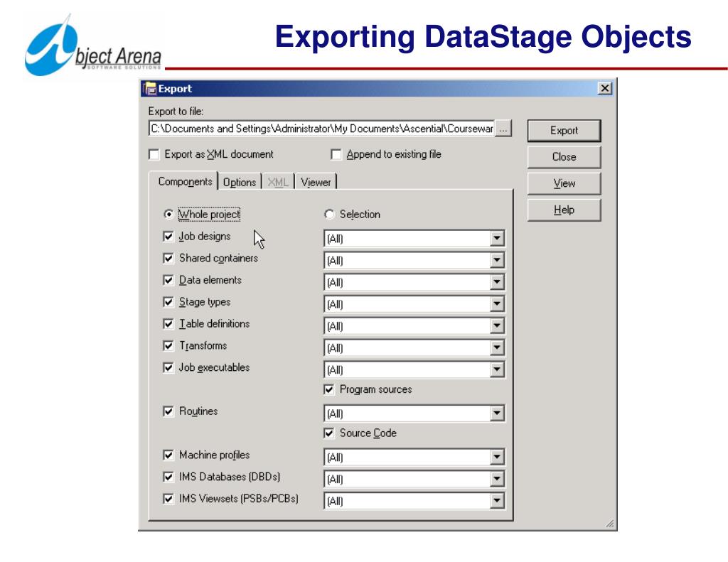Tick the Append to existing file checkbox
Viewport: 728px width, 562px height.
[x=336, y=155]
